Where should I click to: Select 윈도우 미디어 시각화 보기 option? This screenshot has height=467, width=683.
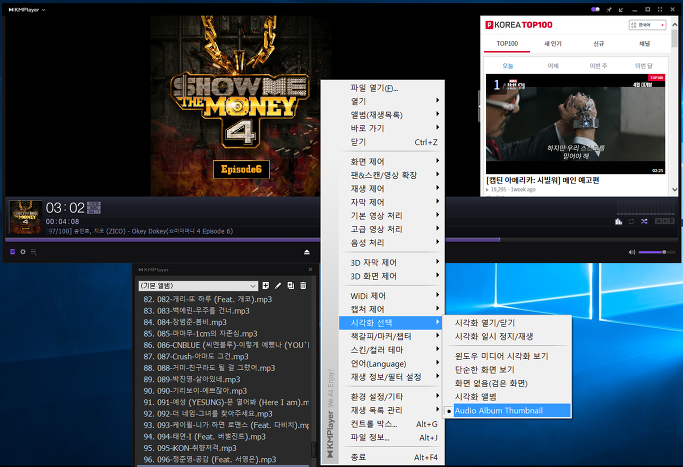click(x=507, y=356)
